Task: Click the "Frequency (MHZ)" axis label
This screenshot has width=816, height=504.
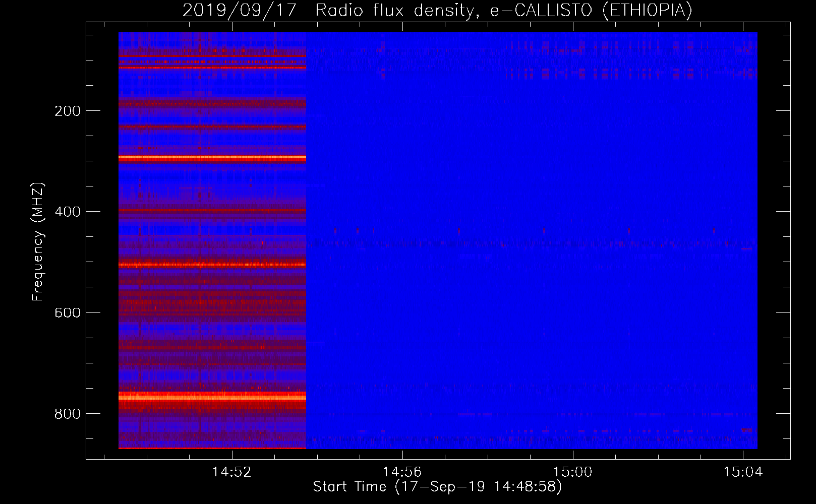Action: point(38,242)
